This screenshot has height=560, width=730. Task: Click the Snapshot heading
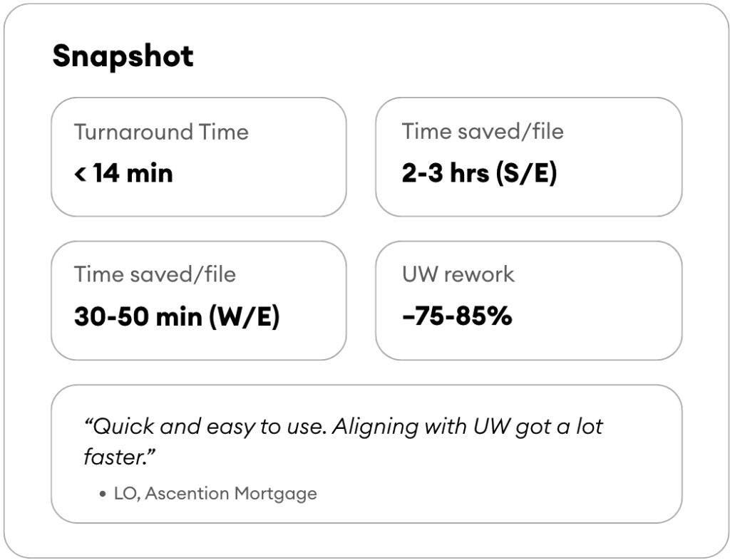pos(123,57)
